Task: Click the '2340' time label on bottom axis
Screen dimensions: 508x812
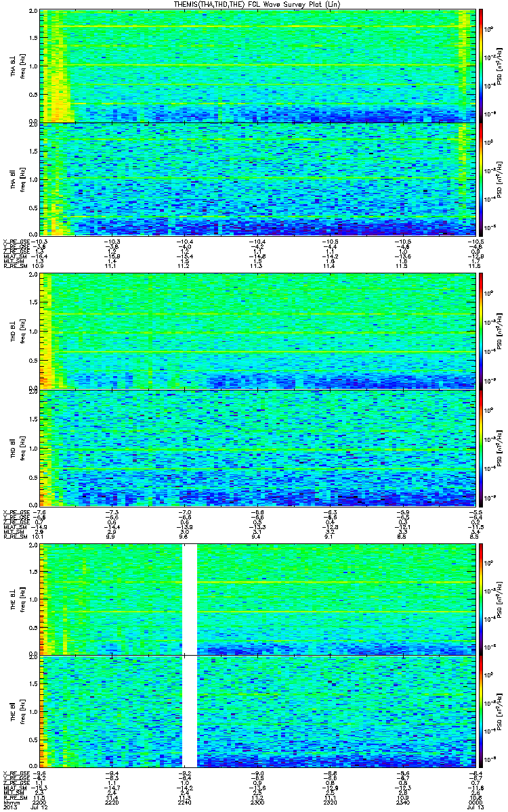Action: click(402, 803)
